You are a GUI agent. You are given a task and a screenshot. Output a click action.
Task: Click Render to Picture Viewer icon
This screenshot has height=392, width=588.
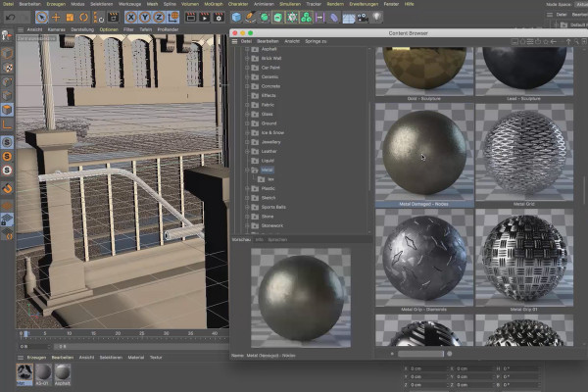click(205, 18)
